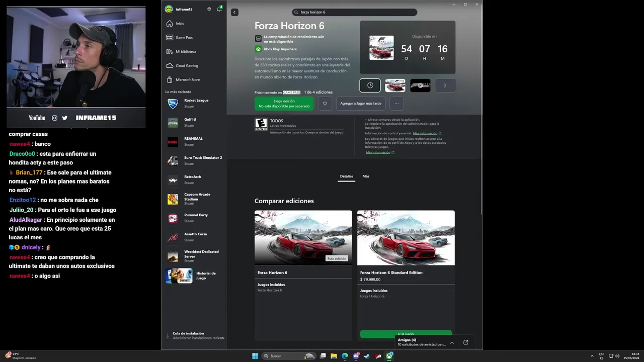
Task: Click the $ 79.999,00 price
Action: click(370, 280)
